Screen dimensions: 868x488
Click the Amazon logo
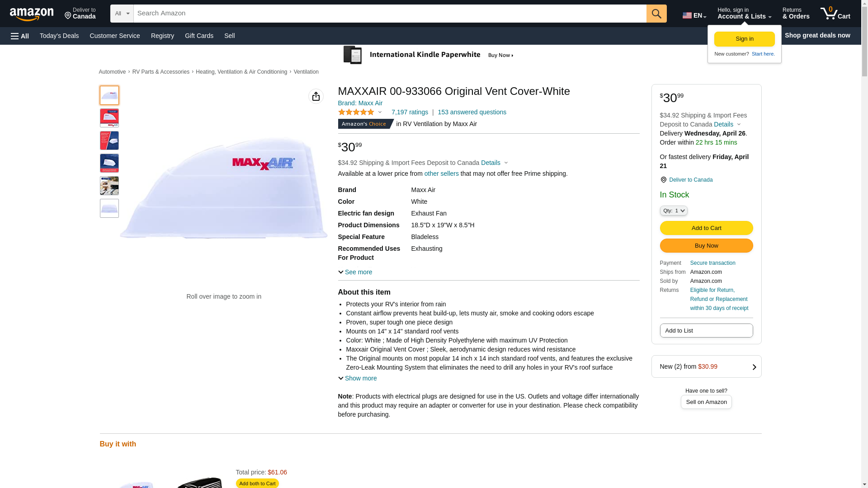pos(32,14)
